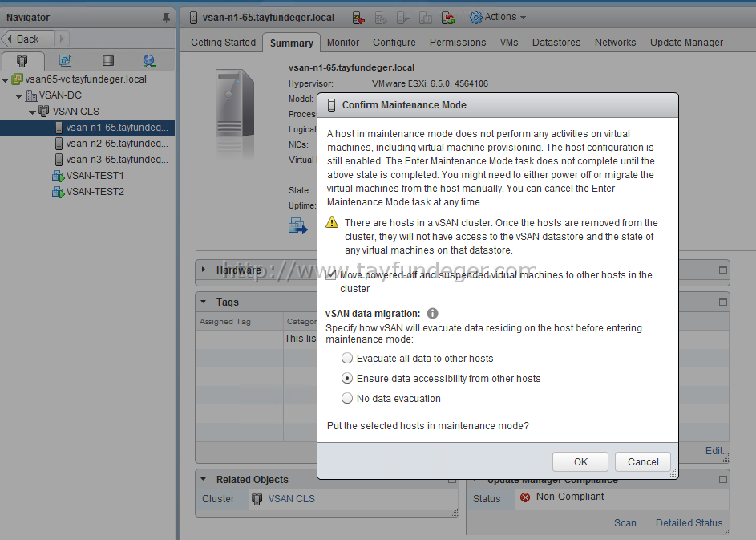Open the Actions dropdown arrow

pyautogui.click(x=524, y=18)
